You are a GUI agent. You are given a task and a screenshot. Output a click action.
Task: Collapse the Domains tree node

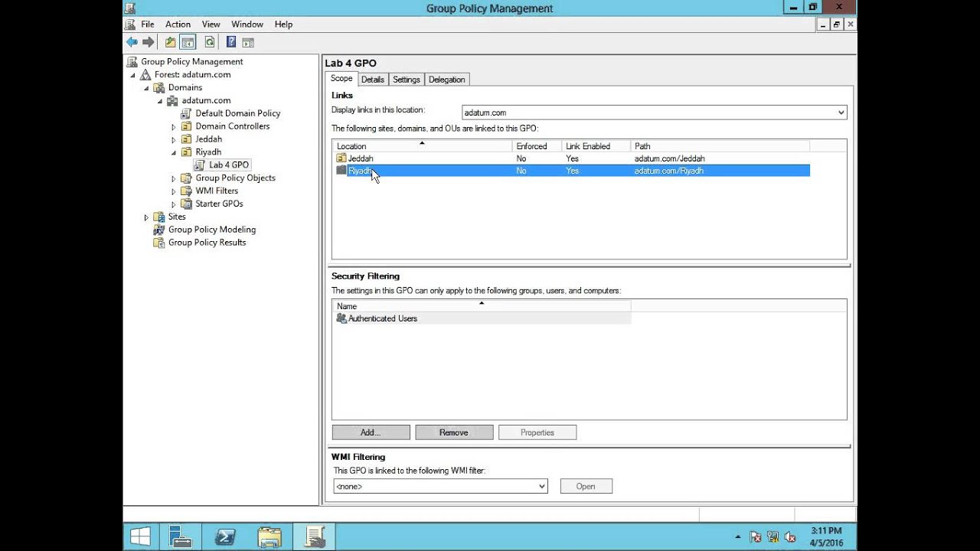click(146, 88)
